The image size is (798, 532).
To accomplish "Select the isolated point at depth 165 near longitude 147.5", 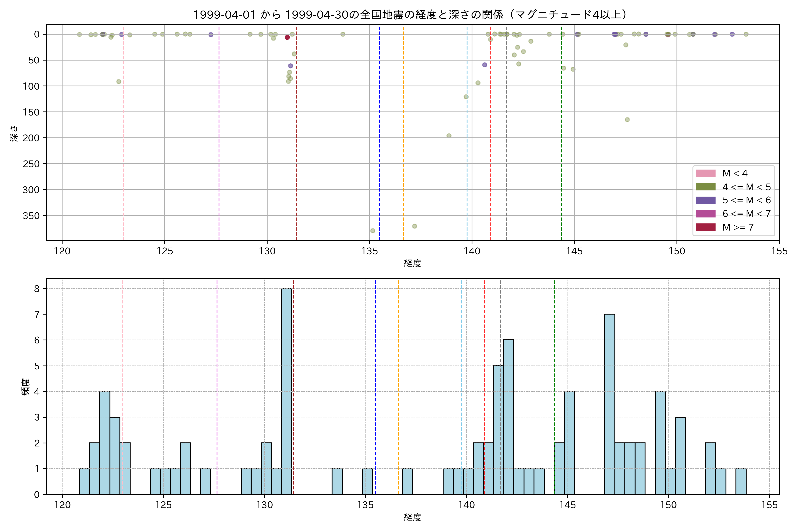I will 627,119.
